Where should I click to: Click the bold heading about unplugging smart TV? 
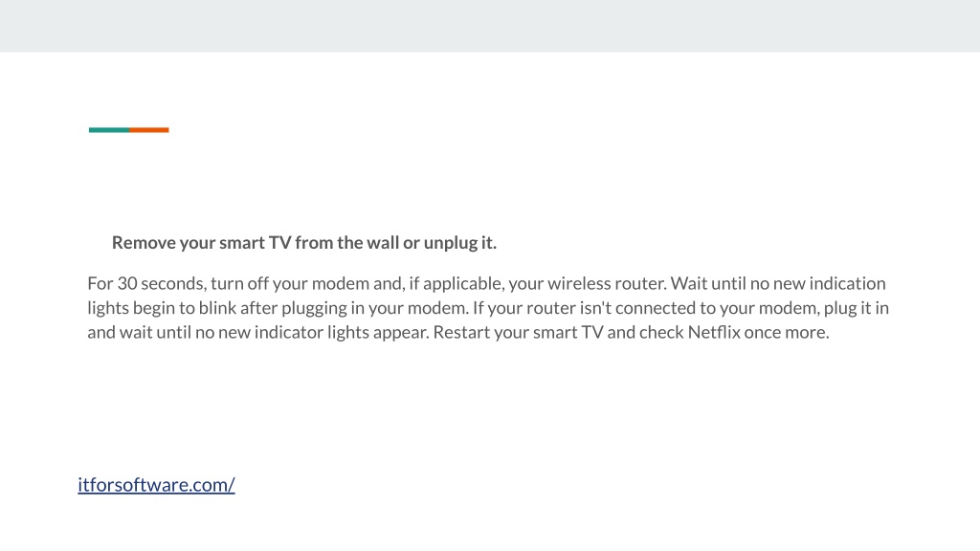coord(303,242)
